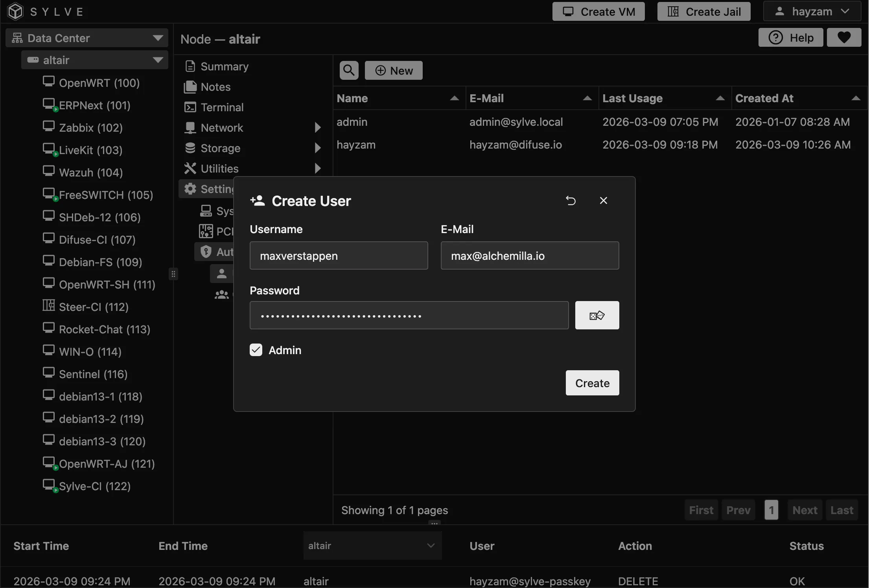Click the Settings gear icon
The width and height of the screenshot is (869, 588).
pos(190,189)
